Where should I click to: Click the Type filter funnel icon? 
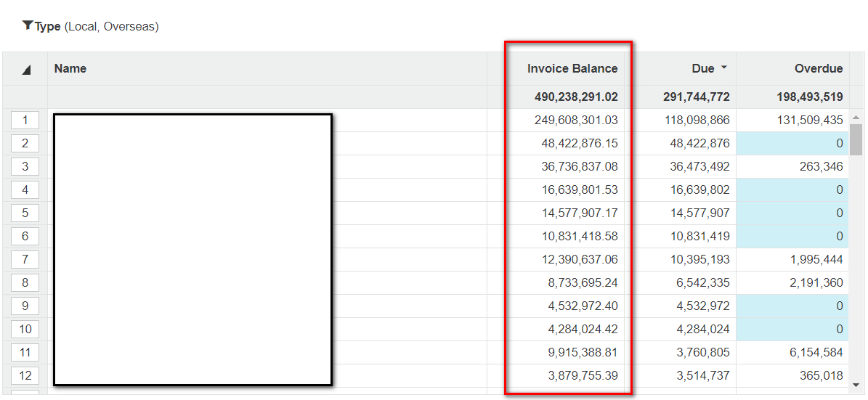click(27, 25)
